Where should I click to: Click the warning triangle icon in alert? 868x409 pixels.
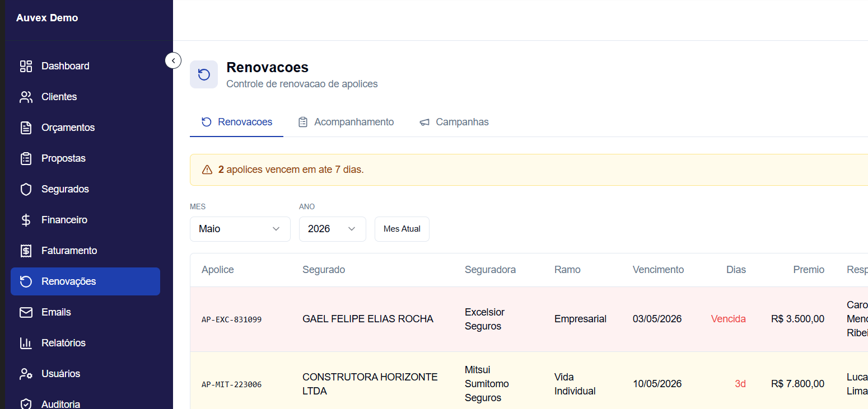[207, 170]
